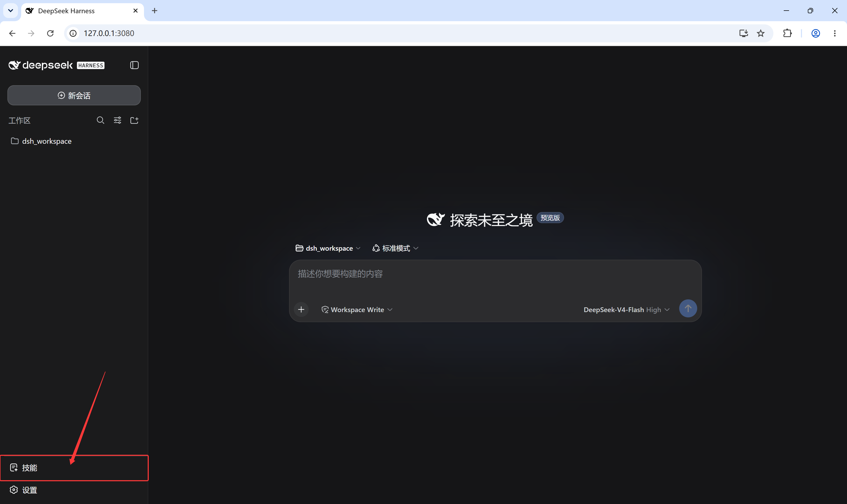Go back in browser history

click(12, 33)
